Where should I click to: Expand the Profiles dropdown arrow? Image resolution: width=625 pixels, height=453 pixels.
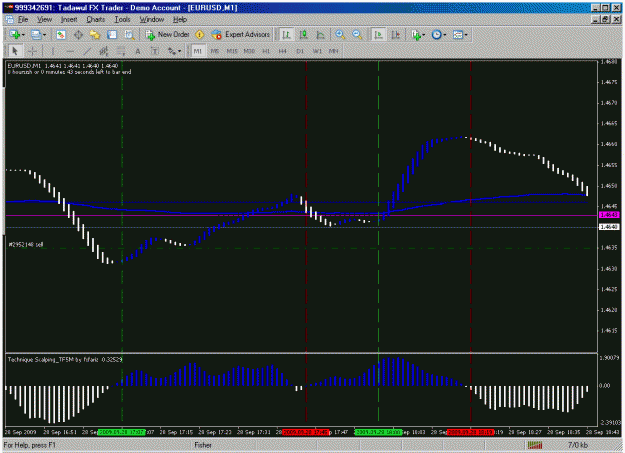pyautogui.click(x=45, y=35)
